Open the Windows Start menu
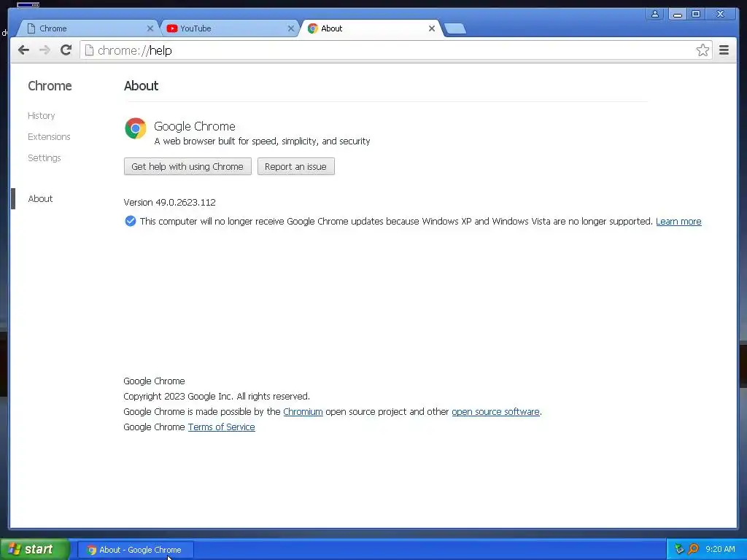 [x=34, y=549]
